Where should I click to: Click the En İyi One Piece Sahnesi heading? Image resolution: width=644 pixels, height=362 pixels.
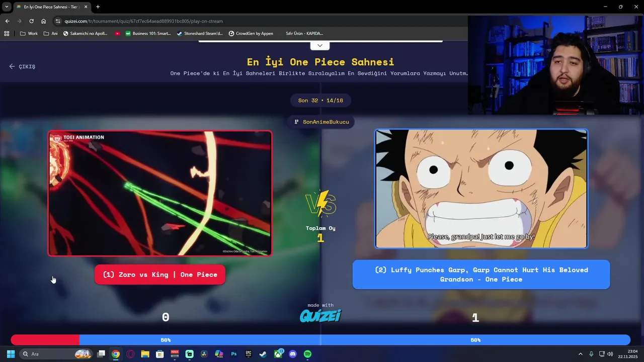[320, 62]
